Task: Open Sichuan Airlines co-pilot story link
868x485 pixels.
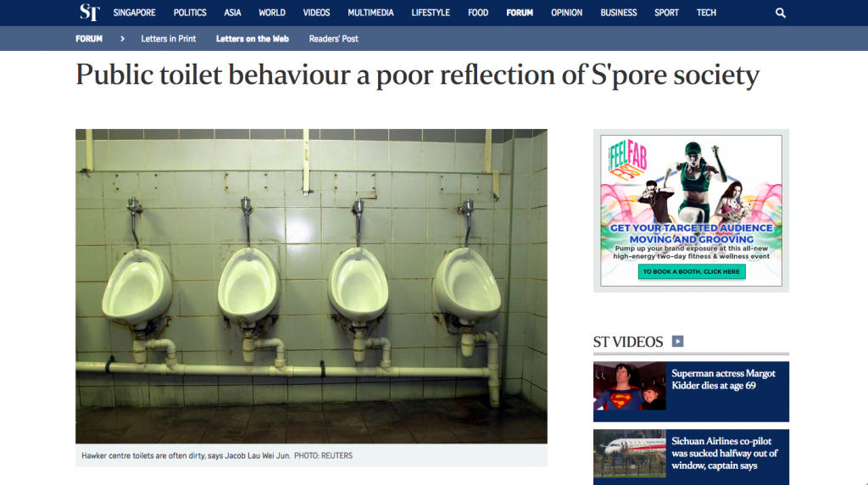Action: [725, 454]
